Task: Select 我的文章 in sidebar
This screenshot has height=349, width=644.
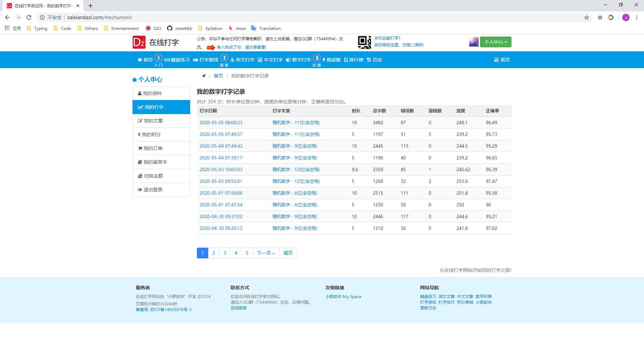Action: pyautogui.click(x=161, y=121)
